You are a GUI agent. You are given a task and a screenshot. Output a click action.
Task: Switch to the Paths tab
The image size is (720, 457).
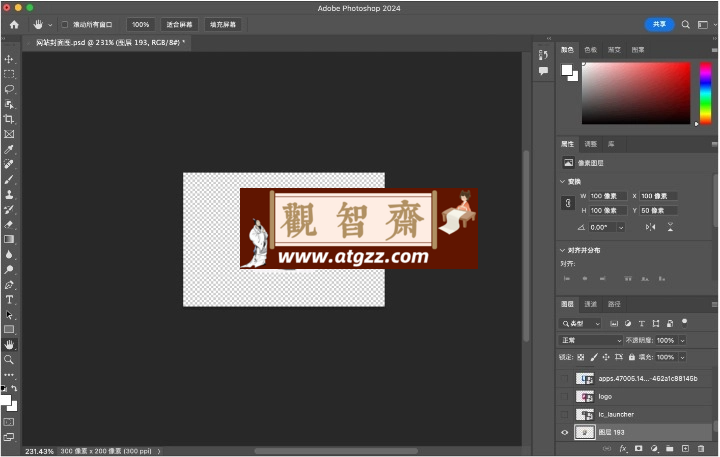[614, 304]
